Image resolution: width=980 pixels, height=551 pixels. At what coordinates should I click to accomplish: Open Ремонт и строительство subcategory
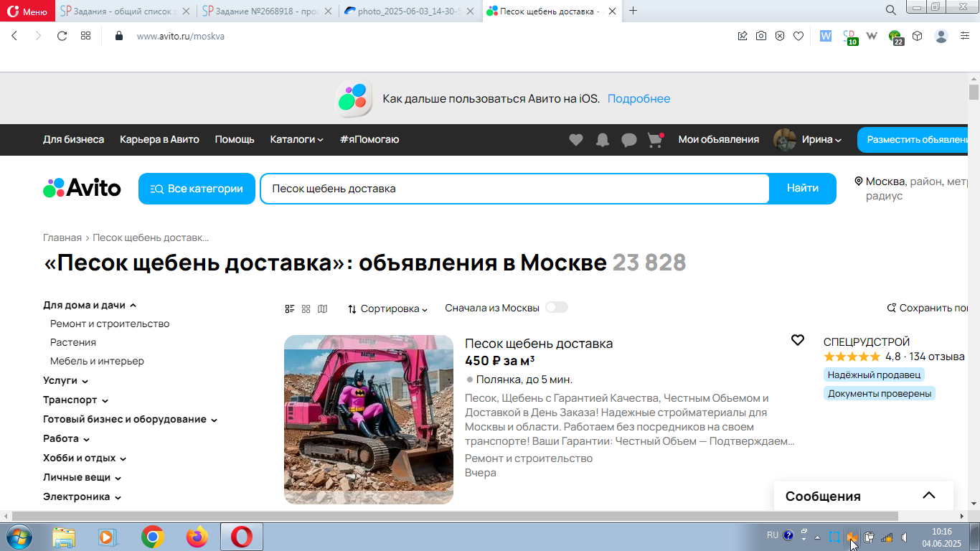[x=110, y=324]
